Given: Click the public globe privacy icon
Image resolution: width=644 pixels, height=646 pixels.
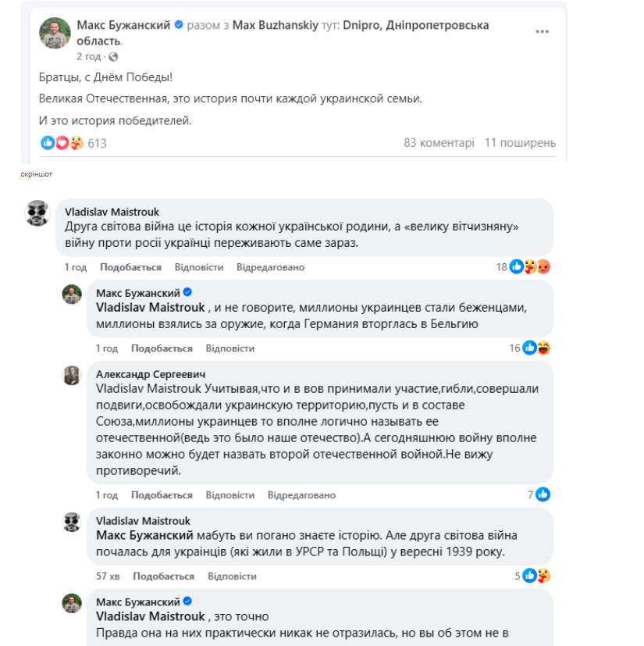Looking at the screenshot, I should (x=113, y=57).
